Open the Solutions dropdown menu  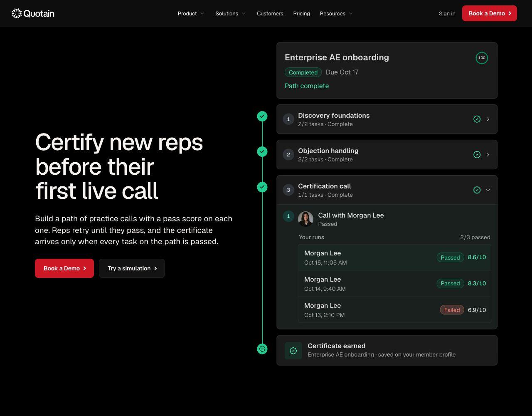(231, 14)
